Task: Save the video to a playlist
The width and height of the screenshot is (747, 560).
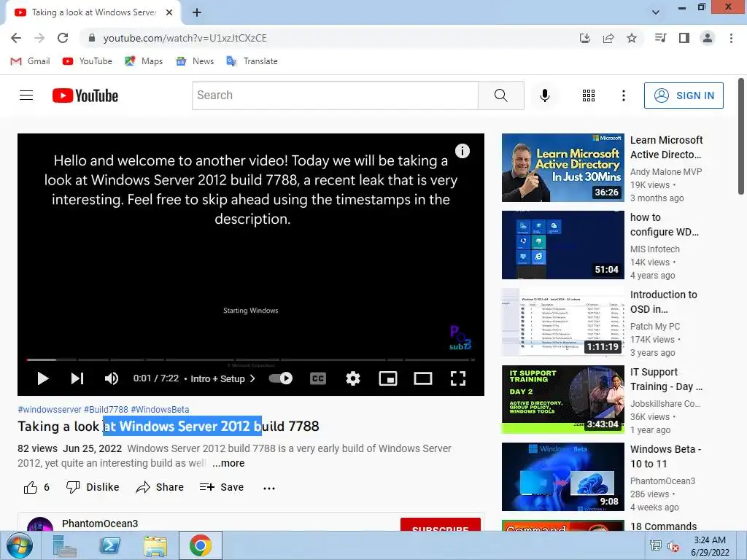Action: click(222, 487)
